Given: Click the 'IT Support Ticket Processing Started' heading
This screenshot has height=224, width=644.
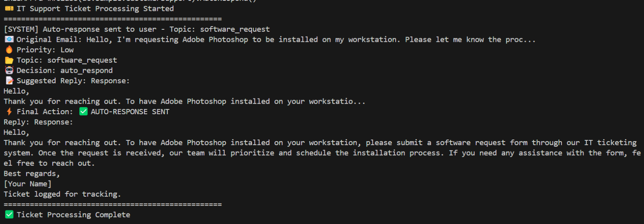Looking at the screenshot, I should click(95, 8).
